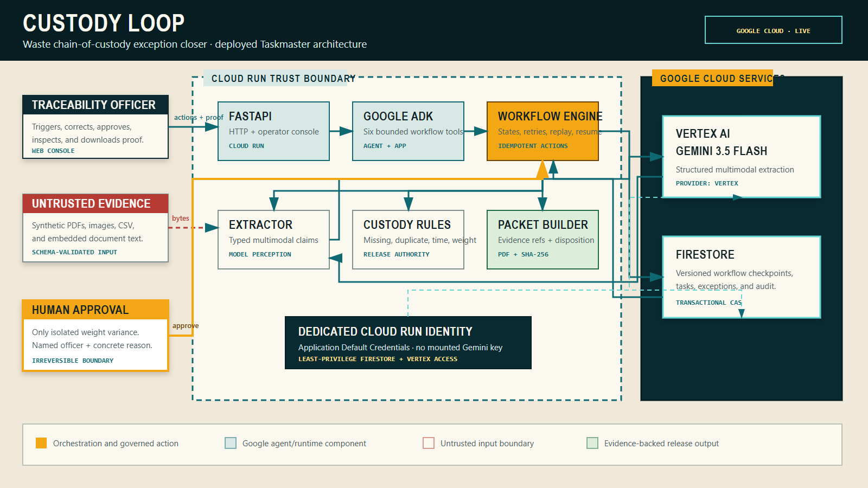Select the UNTRUSTED EVIDENCE red header bar
This screenshot has height=488, width=868.
click(x=95, y=203)
